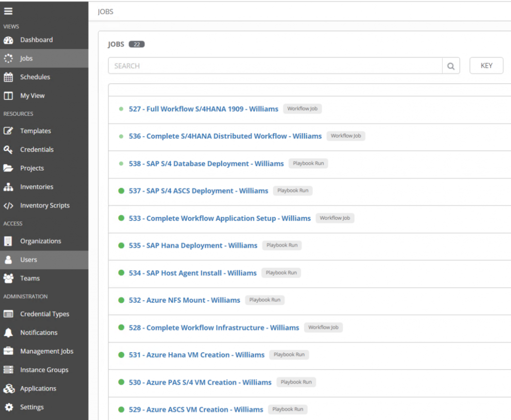Open job 531 Azure Hana VM Creation

[x=197, y=355]
